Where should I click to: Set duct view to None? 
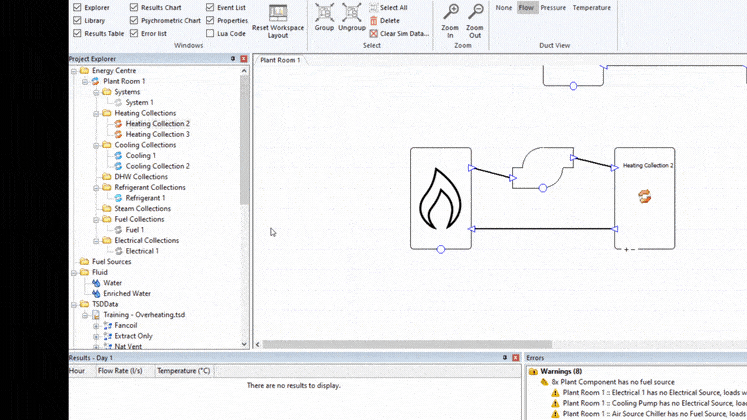pyautogui.click(x=504, y=8)
